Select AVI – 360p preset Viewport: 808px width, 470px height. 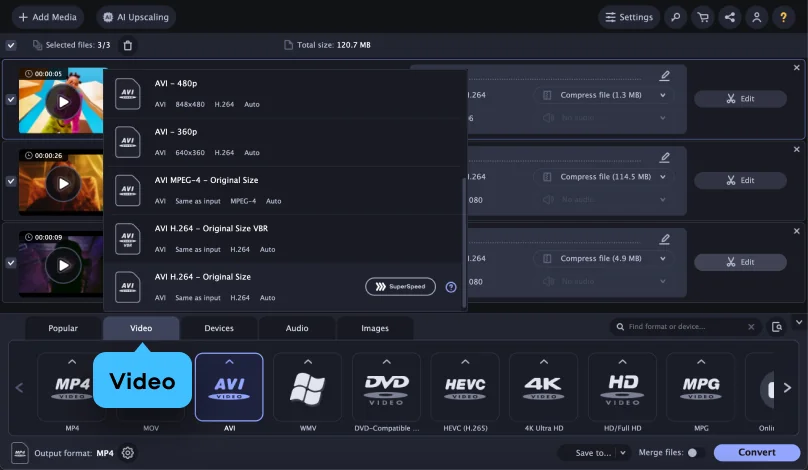click(x=283, y=142)
